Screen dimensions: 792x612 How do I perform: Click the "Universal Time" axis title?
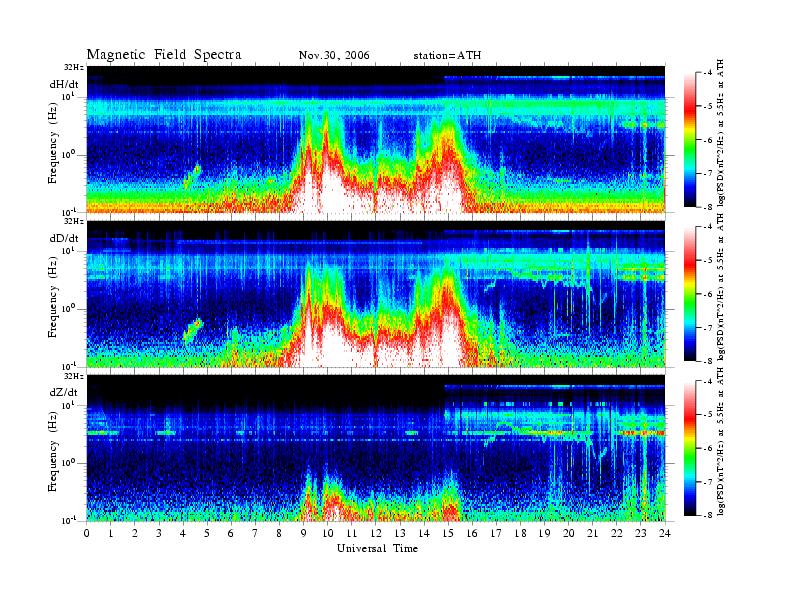377,548
